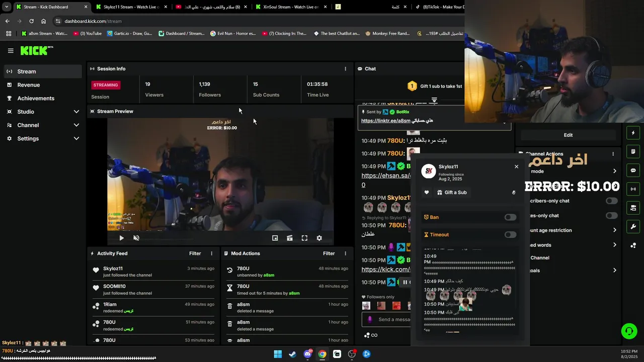The width and height of the screenshot is (644, 362).
Task: Open Chrome tab search dropdown
Action: tap(7, 7)
